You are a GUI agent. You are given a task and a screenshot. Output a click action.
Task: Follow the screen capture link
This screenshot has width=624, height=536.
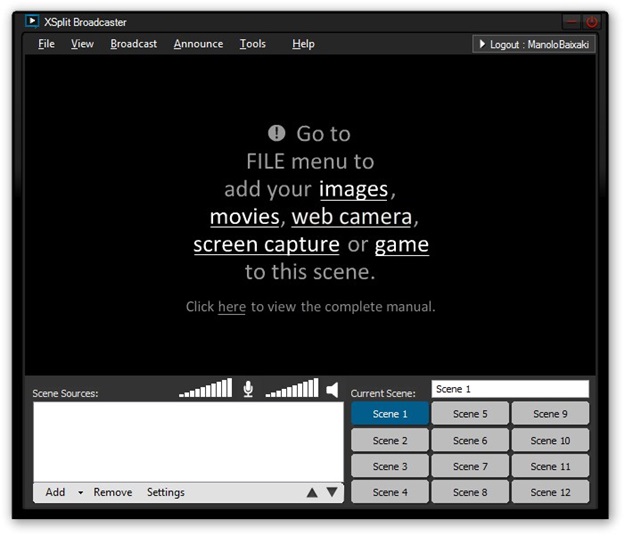click(266, 245)
